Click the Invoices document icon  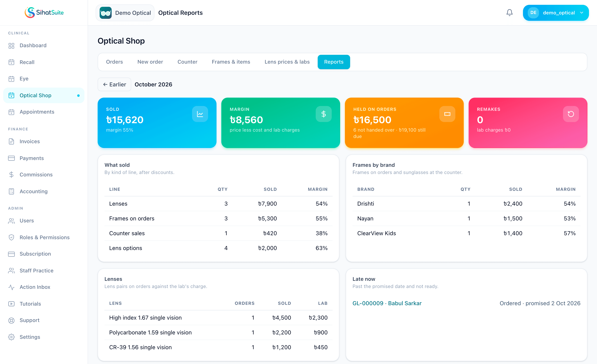(11, 141)
